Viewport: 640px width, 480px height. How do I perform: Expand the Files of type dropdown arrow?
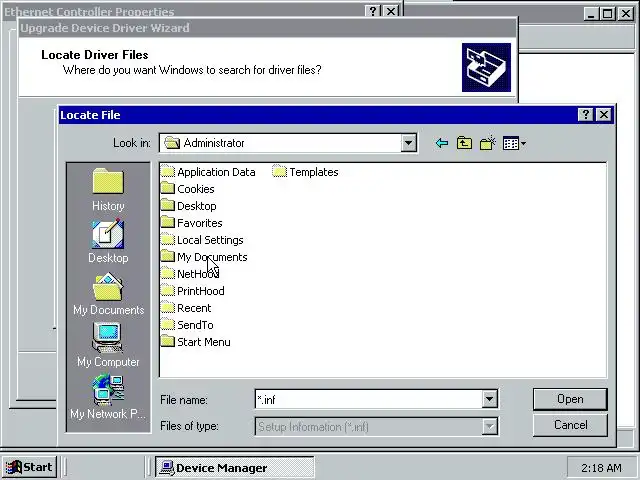coord(489,427)
